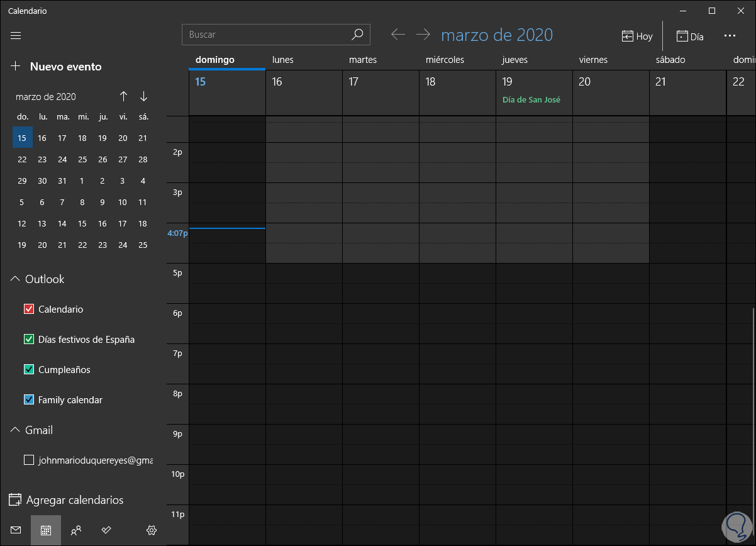This screenshot has height=546, width=756.
Task: Click Nuevo evento button
Action: (56, 67)
